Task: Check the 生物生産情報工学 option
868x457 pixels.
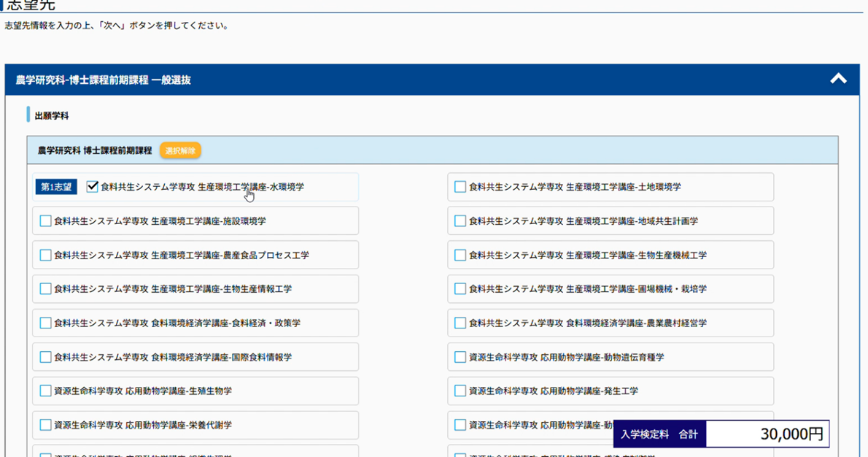Action: (46, 289)
